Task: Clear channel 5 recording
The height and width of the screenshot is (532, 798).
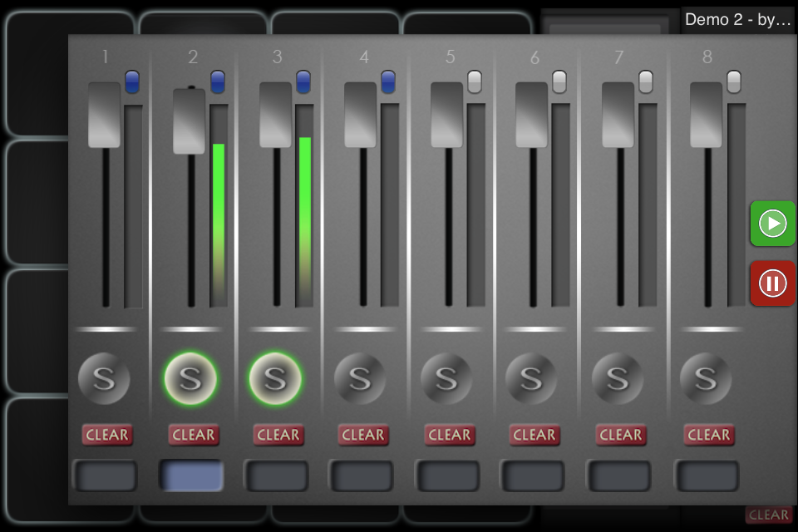Action: [x=450, y=434]
